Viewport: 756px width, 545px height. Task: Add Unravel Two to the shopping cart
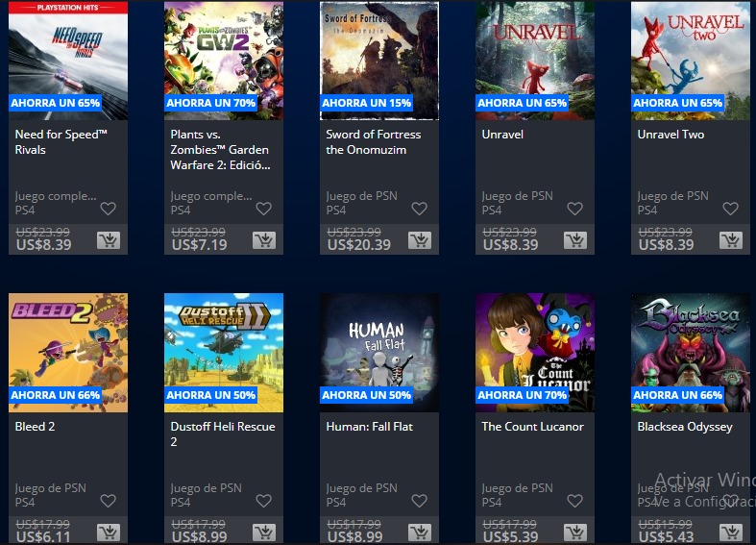tap(731, 239)
